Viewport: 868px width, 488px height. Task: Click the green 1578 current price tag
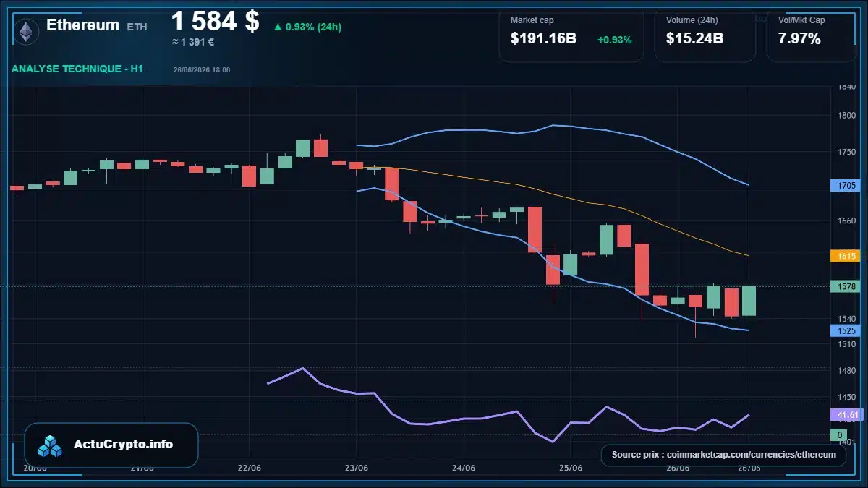(x=846, y=286)
